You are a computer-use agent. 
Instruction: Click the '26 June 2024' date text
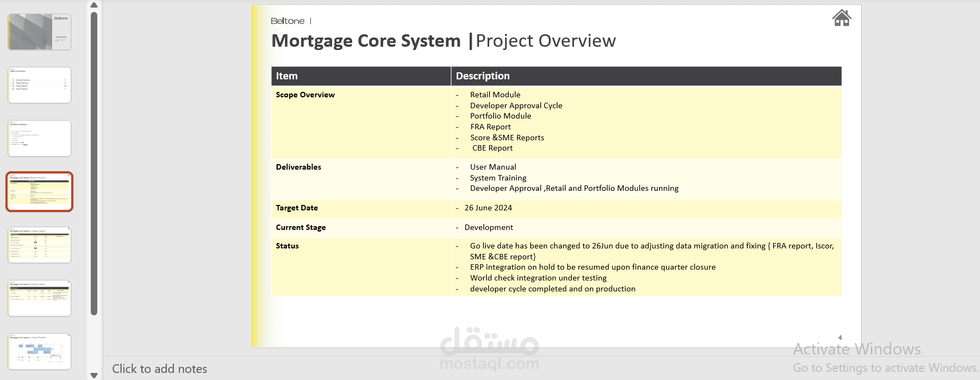[x=488, y=208]
